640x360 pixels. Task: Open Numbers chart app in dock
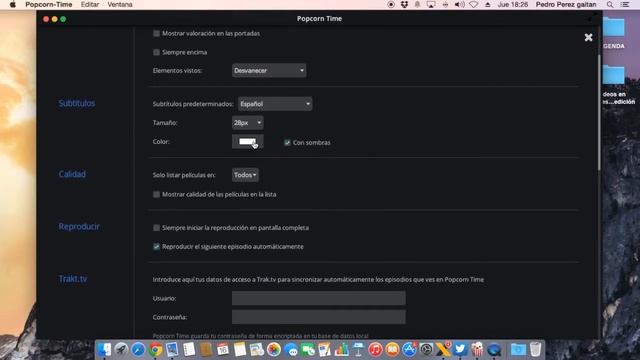(x=342, y=350)
